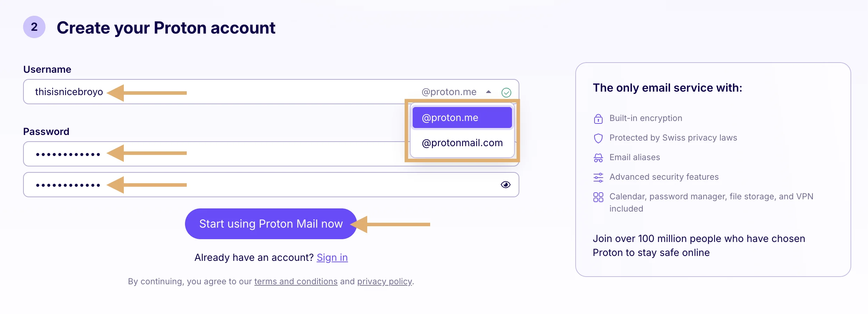Click into the first Password field
The height and width of the screenshot is (314, 868).
pos(214,154)
